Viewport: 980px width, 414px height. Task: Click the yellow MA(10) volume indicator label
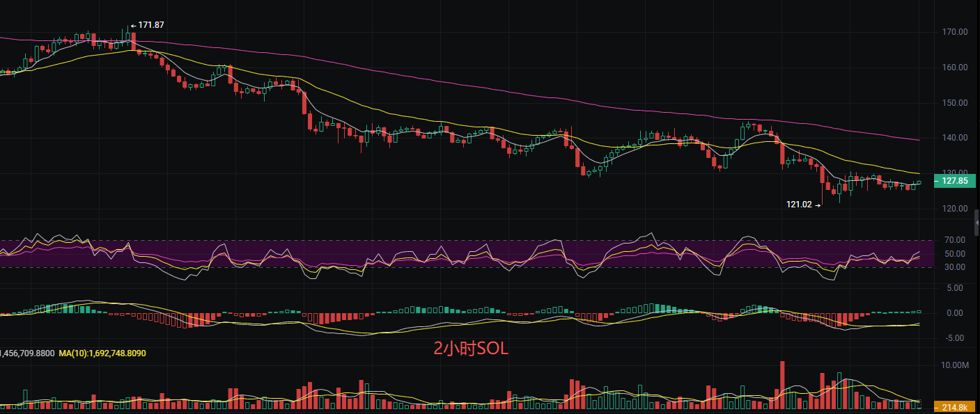(102, 353)
